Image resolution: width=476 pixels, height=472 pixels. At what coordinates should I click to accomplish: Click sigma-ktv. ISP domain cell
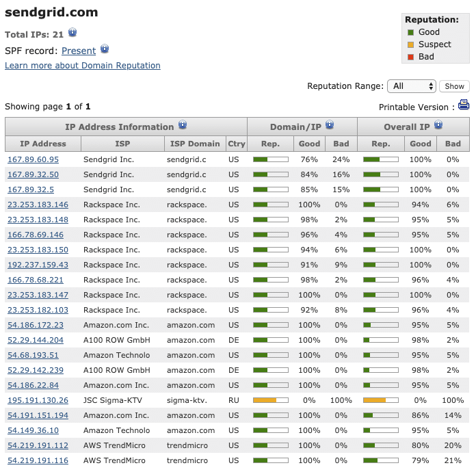coord(187,400)
